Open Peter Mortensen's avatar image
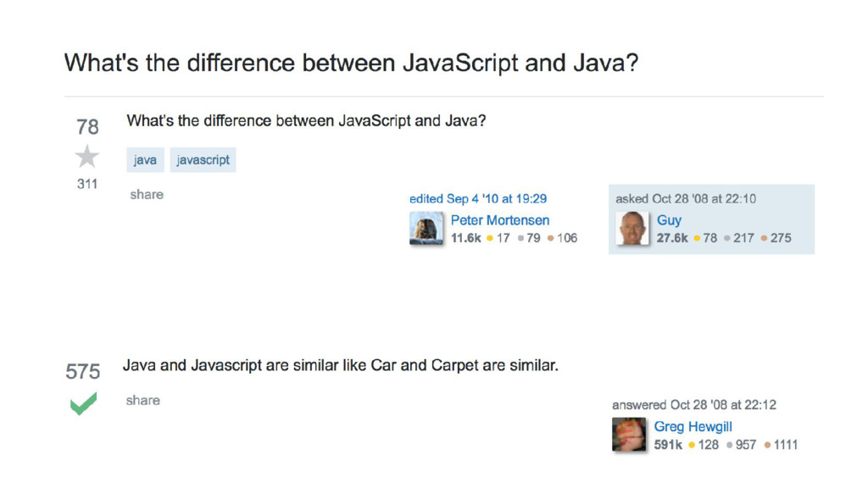The height and width of the screenshot is (488, 868). pyautogui.click(x=426, y=229)
